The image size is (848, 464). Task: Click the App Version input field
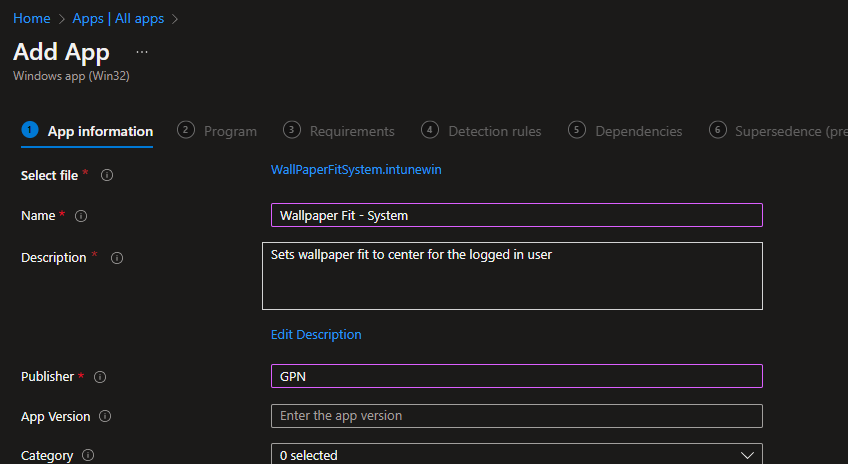pyautogui.click(x=516, y=416)
